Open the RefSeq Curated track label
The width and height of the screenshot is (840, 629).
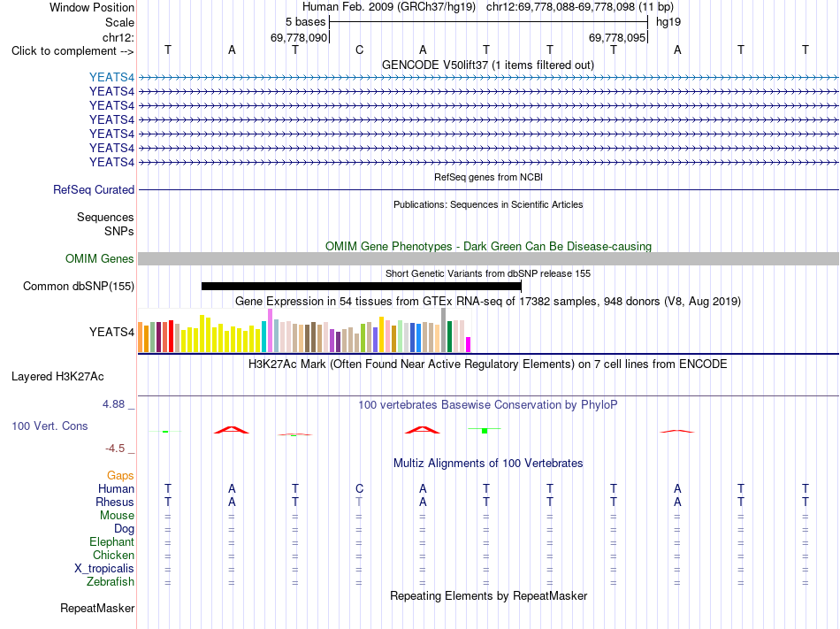tap(94, 189)
